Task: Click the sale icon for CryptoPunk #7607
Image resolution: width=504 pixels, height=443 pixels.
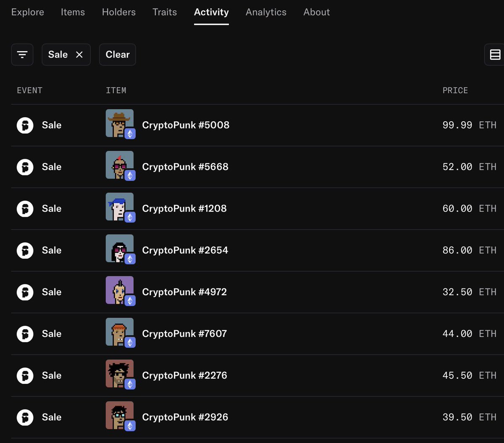Action: coord(25,334)
